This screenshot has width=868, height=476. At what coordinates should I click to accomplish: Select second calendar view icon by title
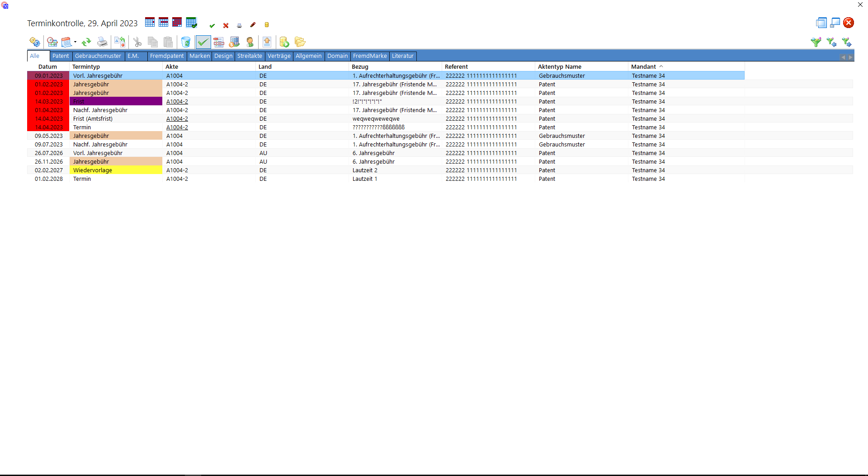(164, 22)
